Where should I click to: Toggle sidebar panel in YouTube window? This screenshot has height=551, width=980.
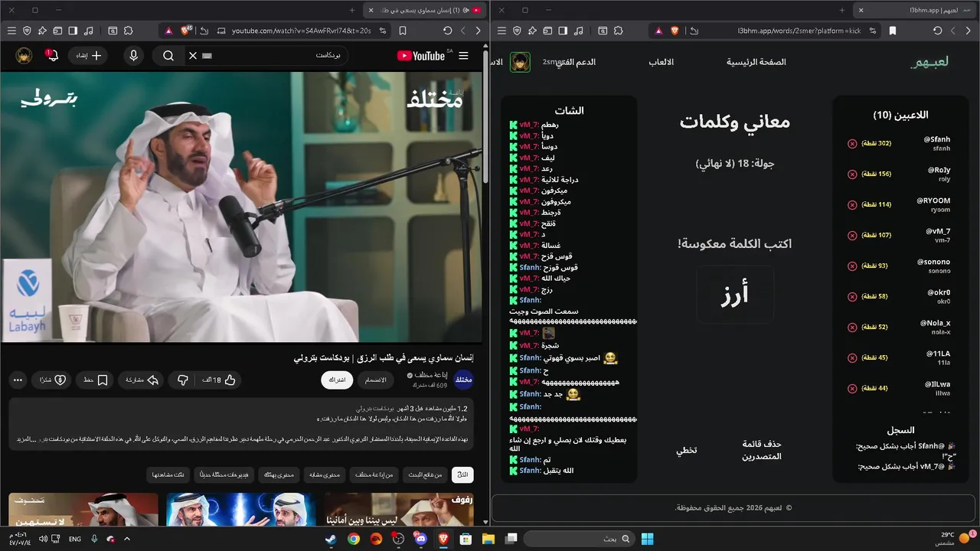tap(73, 31)
